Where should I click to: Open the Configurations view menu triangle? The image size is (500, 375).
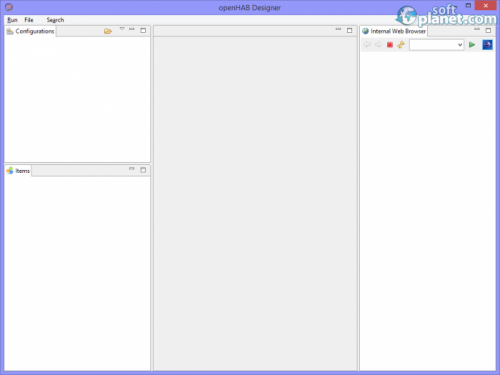pos(122,29)
